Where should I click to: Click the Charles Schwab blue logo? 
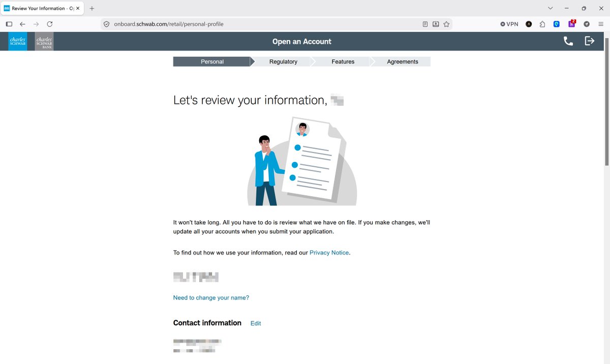tap(18, 42)
